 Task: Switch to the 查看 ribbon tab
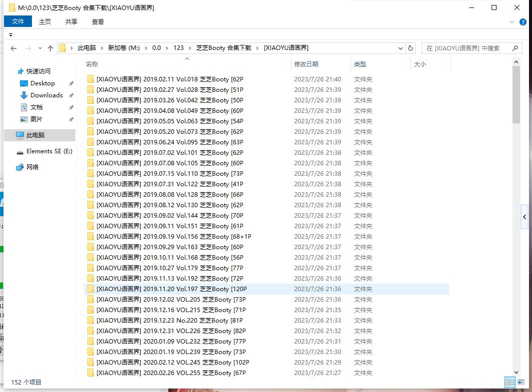(98, 21)
